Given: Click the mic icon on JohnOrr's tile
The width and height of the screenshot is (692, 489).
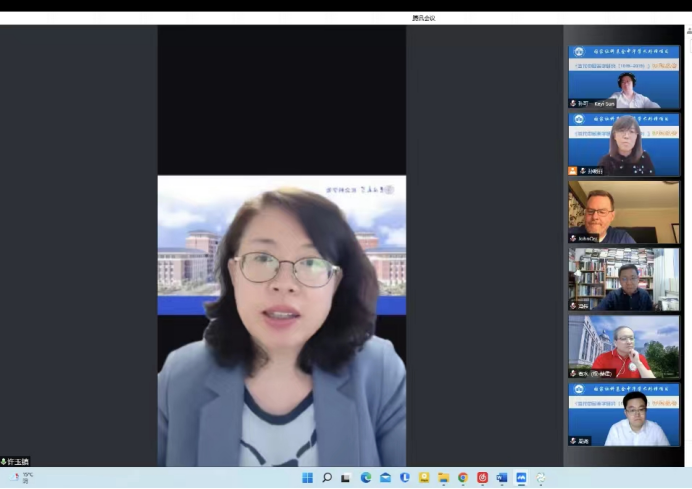Looking at the screenshot, I should coord(574,239).
